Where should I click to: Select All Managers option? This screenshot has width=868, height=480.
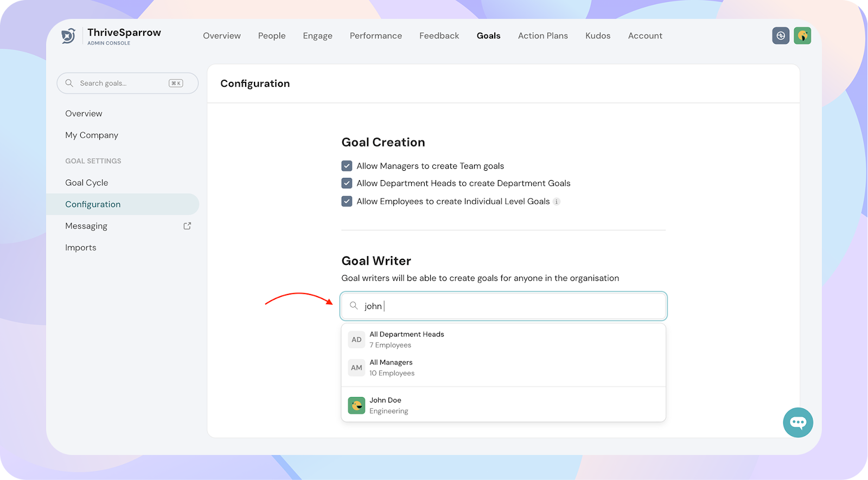pyautogui.click(x=503, y=368)
